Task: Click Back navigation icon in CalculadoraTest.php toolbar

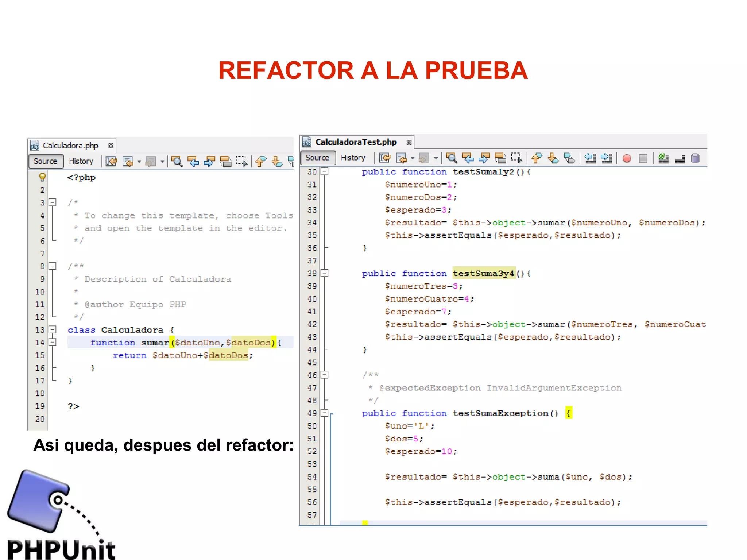Action: click(x=401, y=158)
